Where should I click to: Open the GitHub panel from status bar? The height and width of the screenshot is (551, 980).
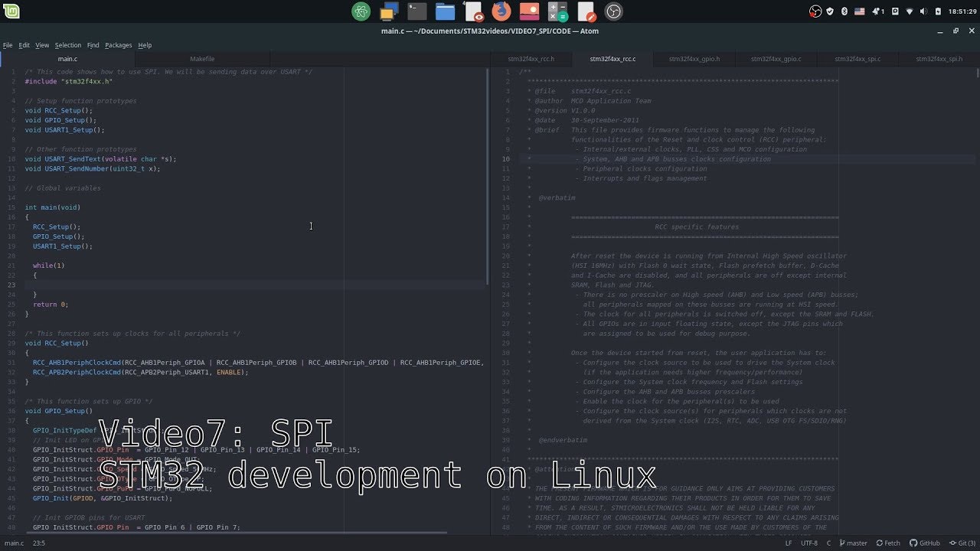(925, 543)
